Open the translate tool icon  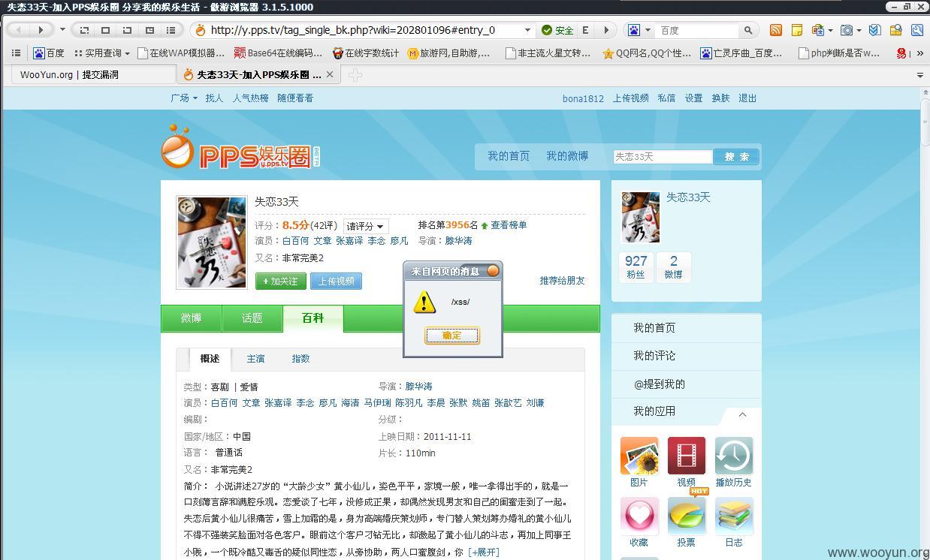pos(817,30)
